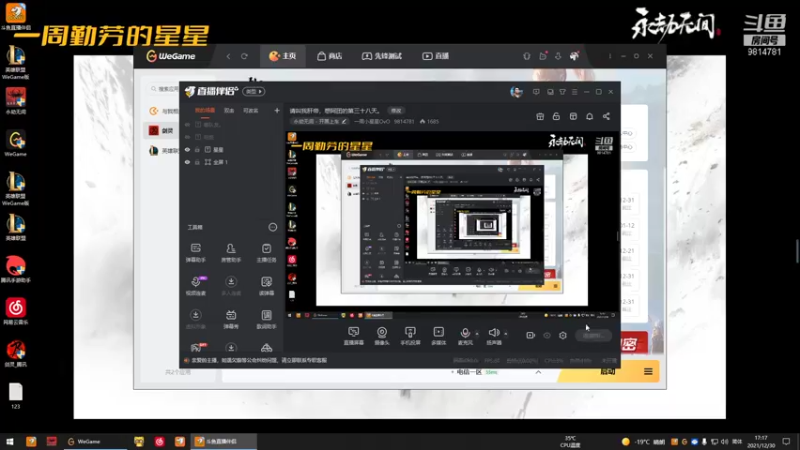Click the share icon in stream info bar

606,116
